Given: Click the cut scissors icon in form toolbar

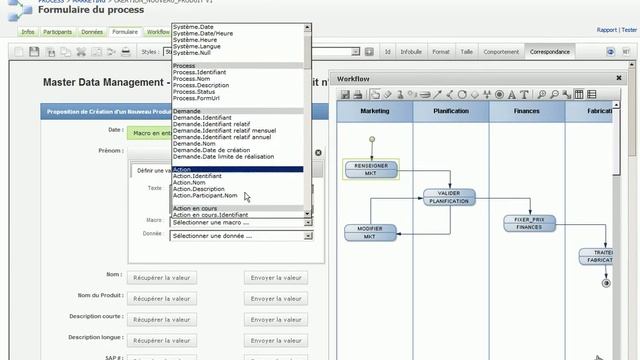Looking at the screenshot, I should coord(81,52).
